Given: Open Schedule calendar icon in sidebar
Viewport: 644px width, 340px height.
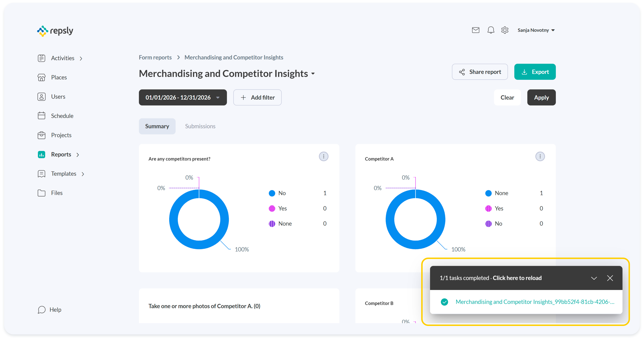Looking at the screenshot, I should tap(41, 116).
